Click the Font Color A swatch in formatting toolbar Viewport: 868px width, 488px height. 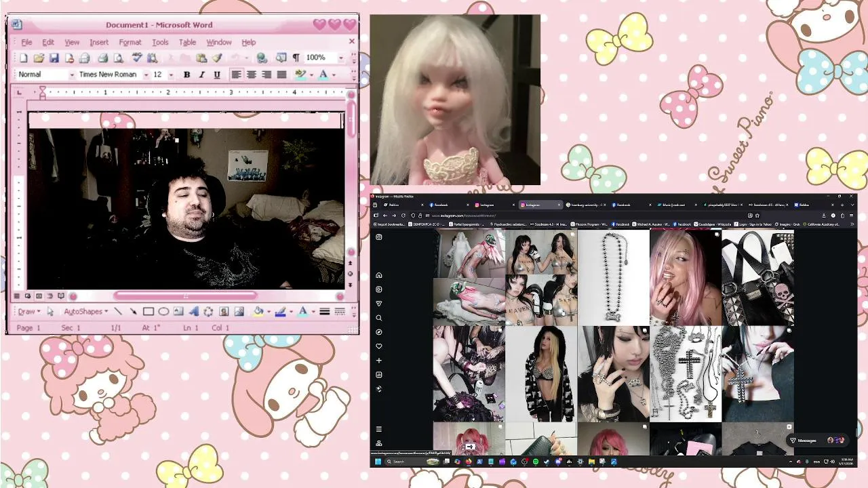[x=323, y=75]
